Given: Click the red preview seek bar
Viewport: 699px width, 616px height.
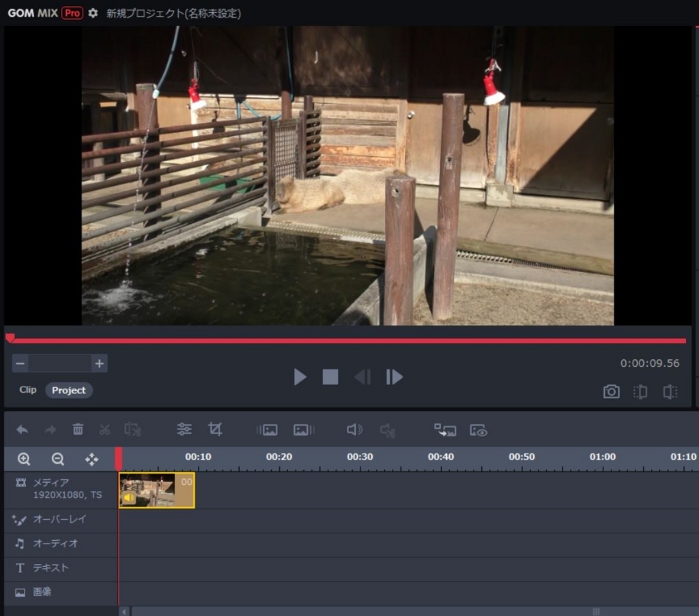Looking at the screenshot, I should pyautogui.click(x=347, y=341).
